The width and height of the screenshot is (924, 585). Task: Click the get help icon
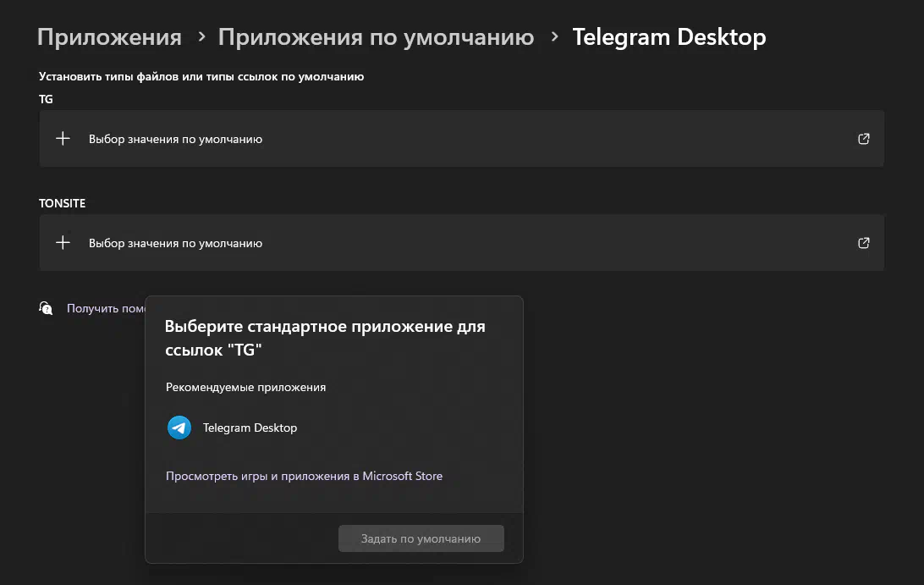tap(46, 308)
